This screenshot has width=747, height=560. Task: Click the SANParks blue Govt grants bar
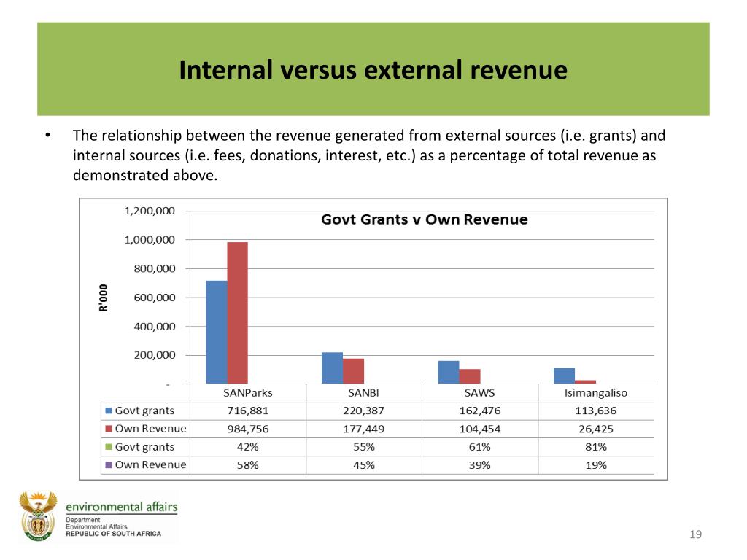[216, 332]
